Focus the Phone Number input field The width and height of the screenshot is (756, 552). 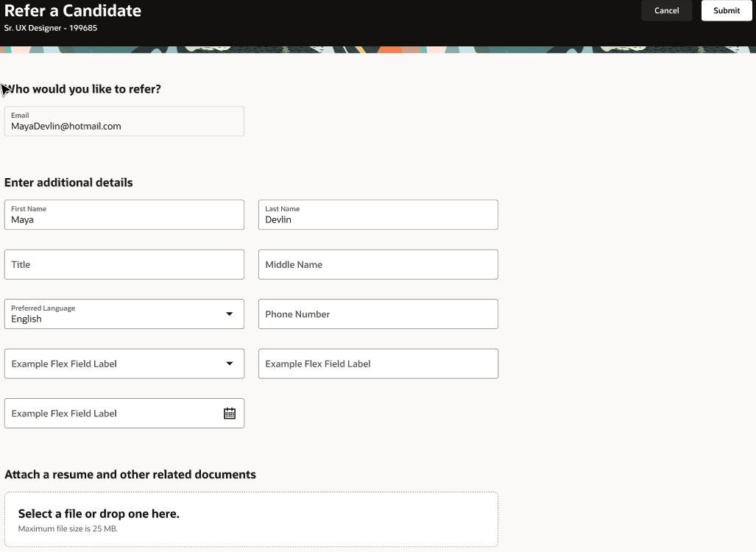[378, 314]
